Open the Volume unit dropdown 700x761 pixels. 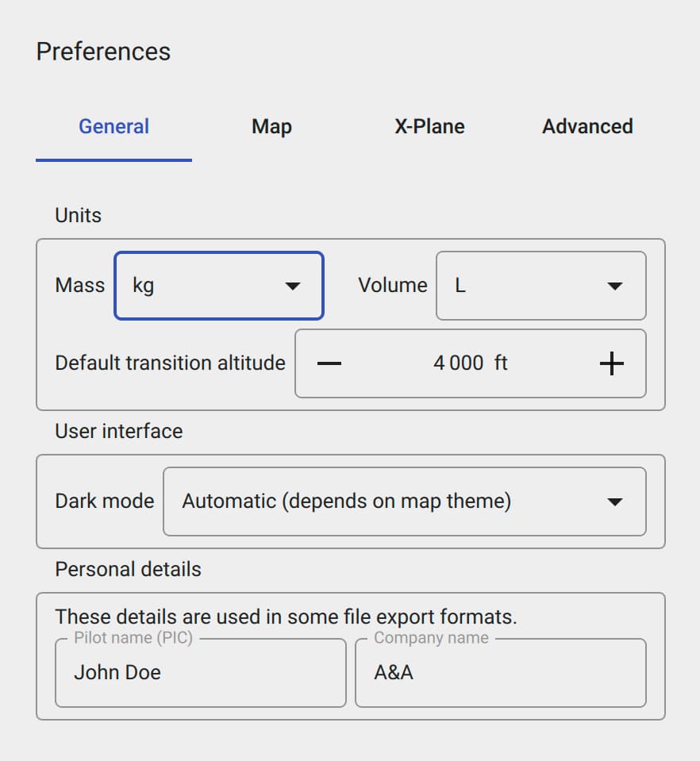(x=540, y=286)
